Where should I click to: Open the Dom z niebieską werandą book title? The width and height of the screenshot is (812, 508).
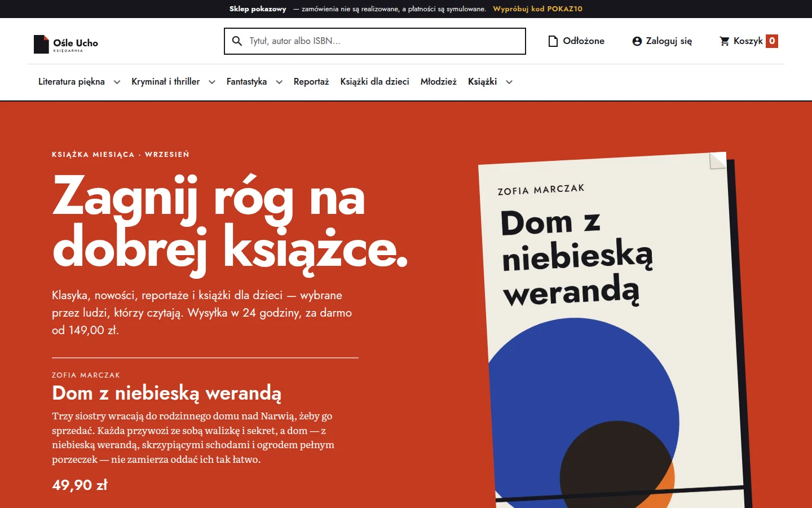point(166,393)
